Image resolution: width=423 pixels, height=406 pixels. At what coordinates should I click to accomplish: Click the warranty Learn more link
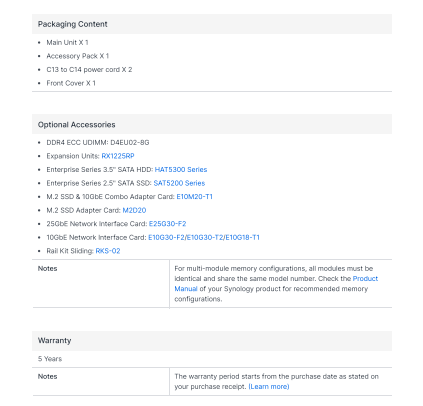pos(269,387)
